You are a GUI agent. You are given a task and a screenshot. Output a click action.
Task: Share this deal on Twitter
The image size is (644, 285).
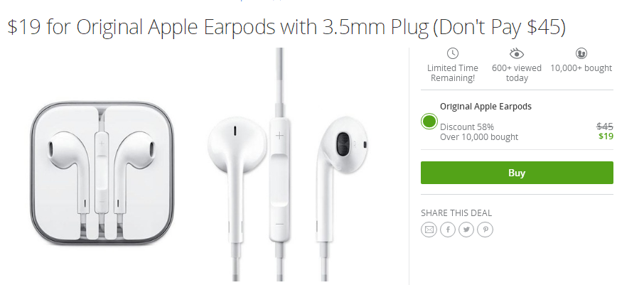click(466, 230)
